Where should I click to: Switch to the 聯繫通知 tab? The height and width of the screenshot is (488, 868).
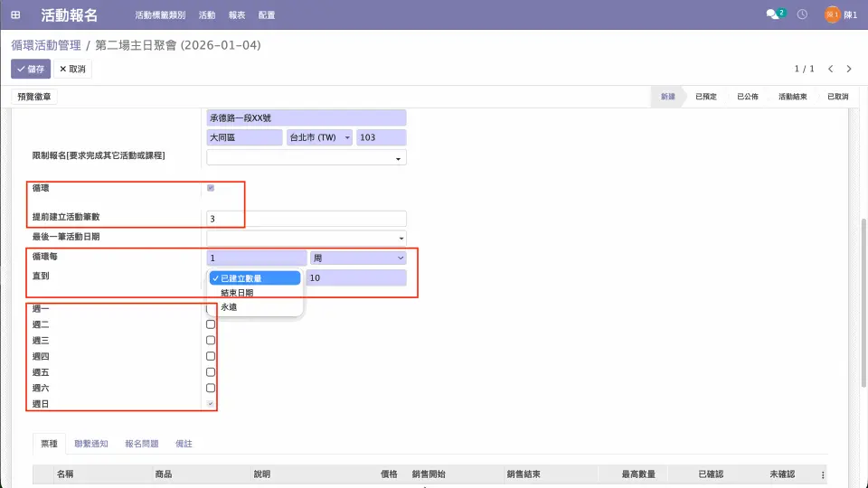pyautogui.click(x=91, y=444)
